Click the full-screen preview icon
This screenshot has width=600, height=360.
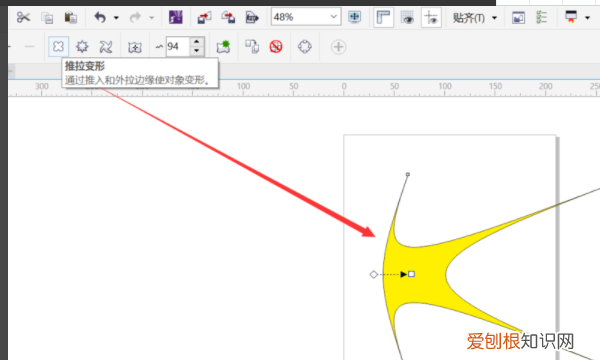pyautogui.click(x=355, y=17)
